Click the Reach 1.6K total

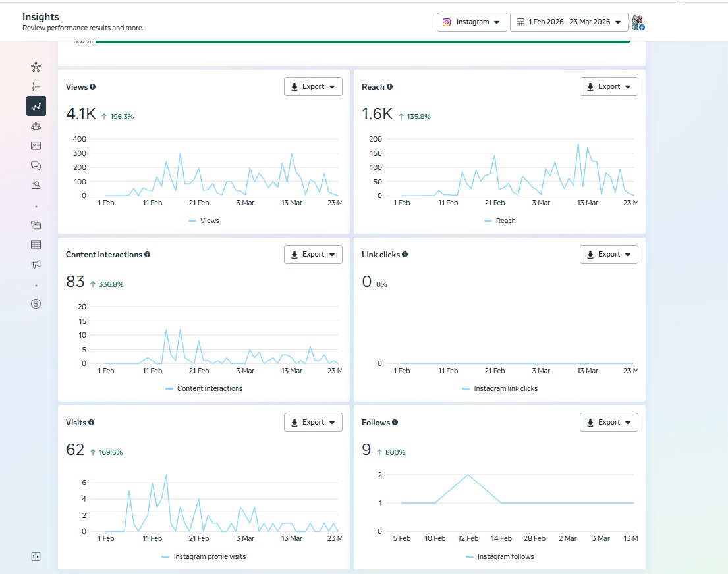point(377,114)
